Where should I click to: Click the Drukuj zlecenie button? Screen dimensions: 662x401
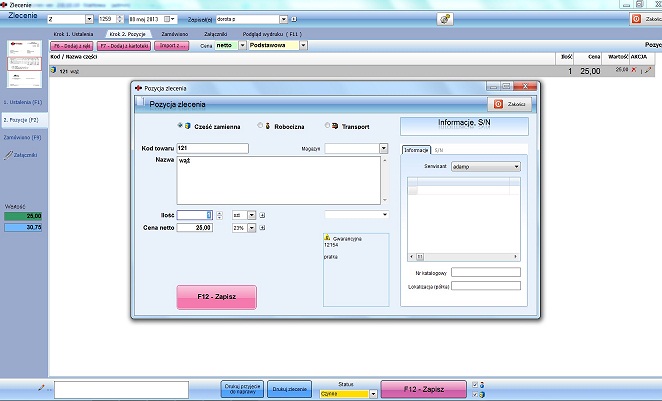[289, 389]
